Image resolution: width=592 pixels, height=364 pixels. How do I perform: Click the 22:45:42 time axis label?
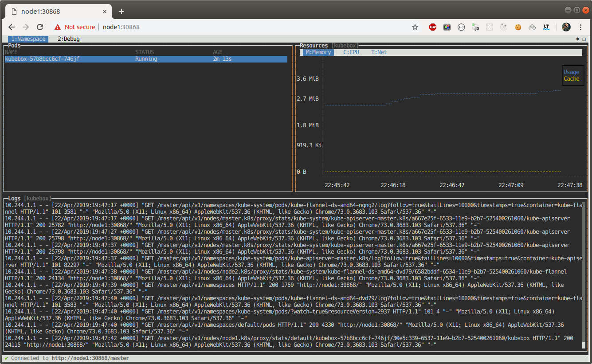pyautogui.click(x=337, y=185)
